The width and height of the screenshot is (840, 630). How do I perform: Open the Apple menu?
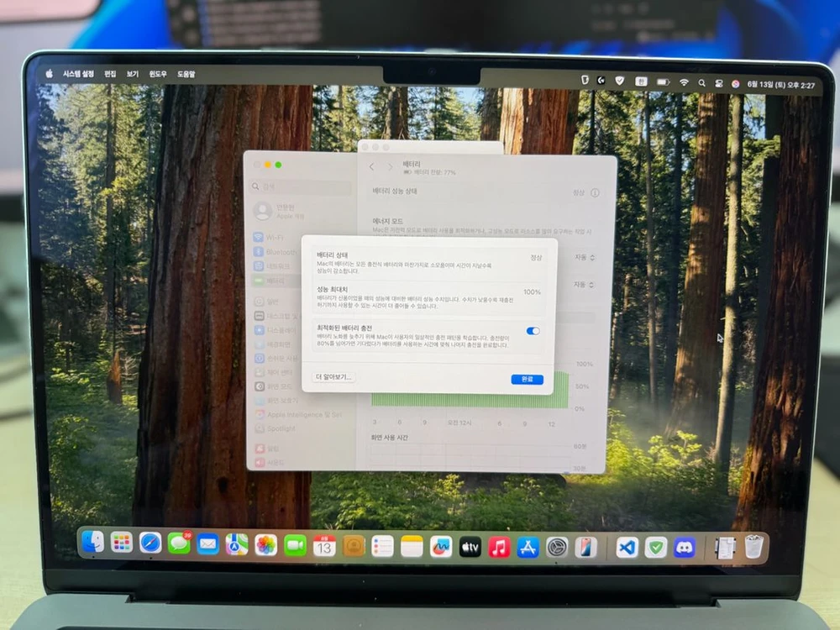pos(50,74)
